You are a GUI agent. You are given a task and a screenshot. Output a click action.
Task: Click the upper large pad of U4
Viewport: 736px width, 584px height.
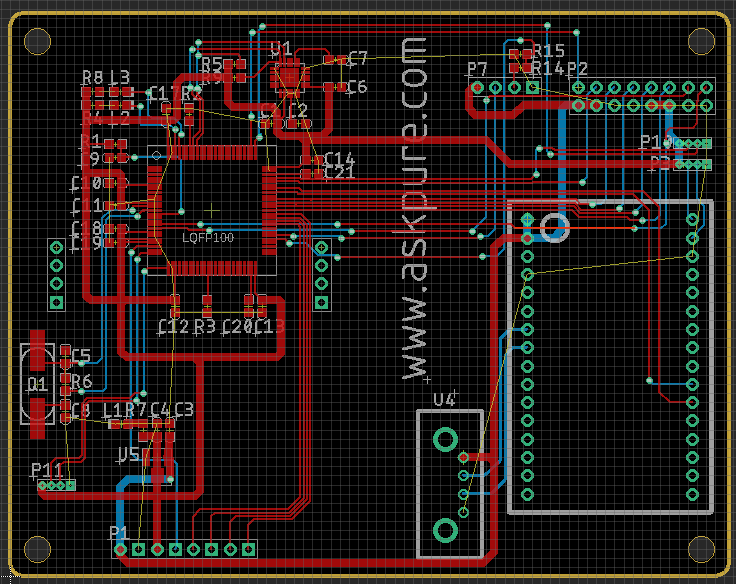tap(445, 440)
